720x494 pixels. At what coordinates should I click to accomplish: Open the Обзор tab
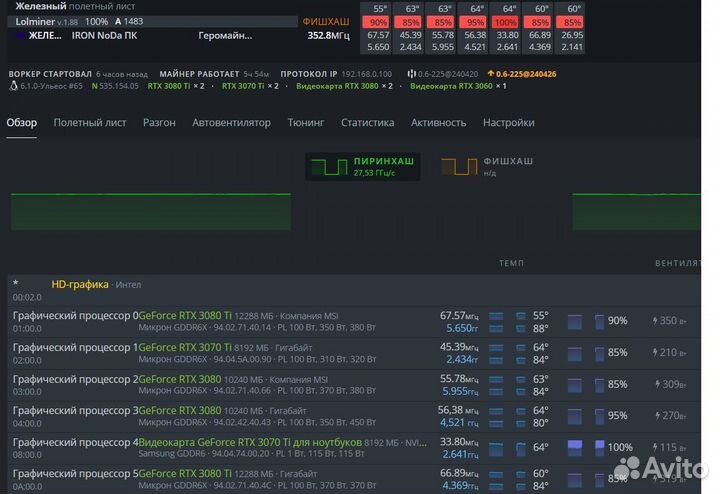tap(22, 123)
